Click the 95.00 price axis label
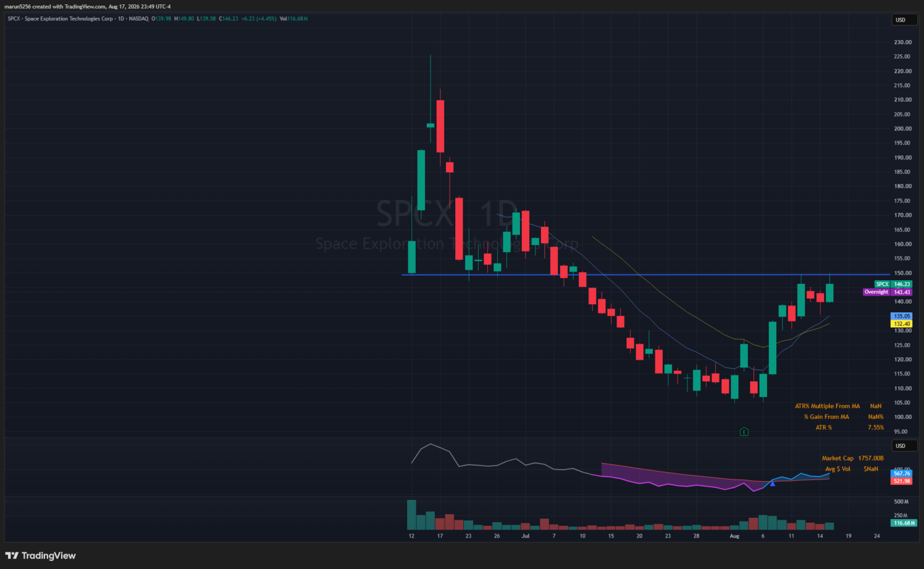924x569 pixels. pyautogui.click(x=901, y=432)
